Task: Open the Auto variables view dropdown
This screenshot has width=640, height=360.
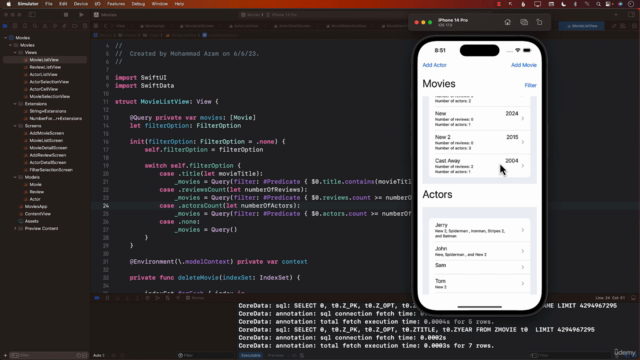Action: [99, 356]
